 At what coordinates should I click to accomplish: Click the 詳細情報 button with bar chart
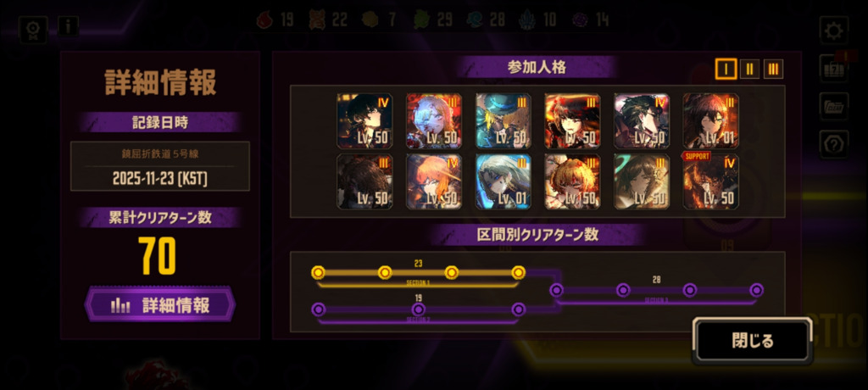tap(160, 304)
